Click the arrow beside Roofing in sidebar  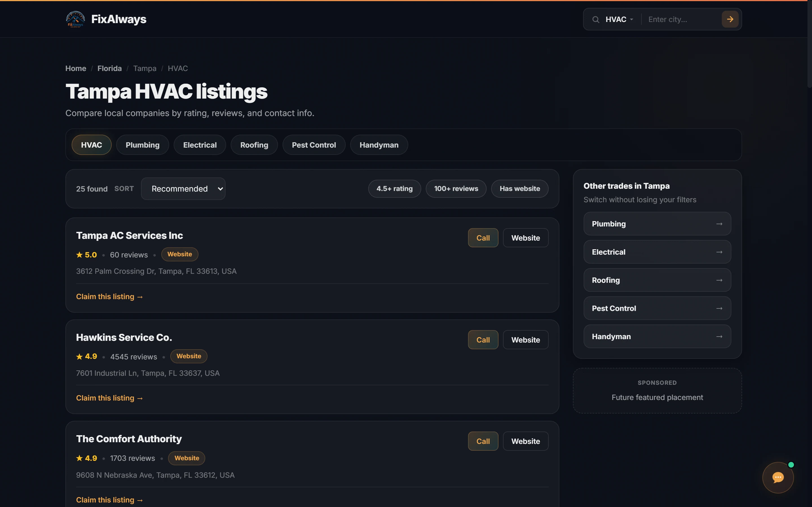[x=719, y=280]
